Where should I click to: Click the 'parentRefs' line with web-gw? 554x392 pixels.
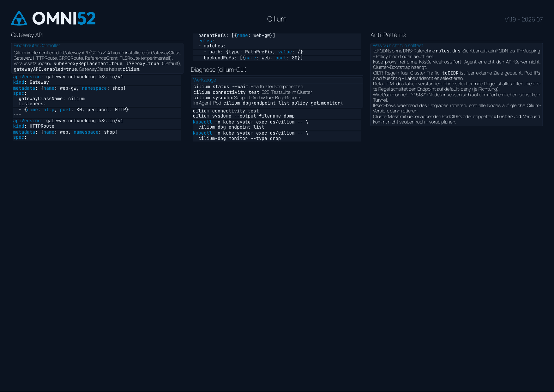(237, 35)
